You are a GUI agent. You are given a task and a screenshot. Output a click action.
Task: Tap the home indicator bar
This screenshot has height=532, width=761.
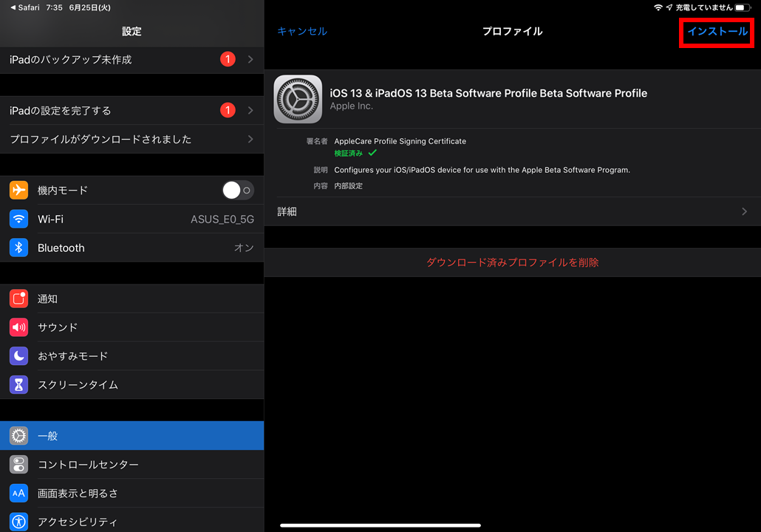[x=380, y=525]
